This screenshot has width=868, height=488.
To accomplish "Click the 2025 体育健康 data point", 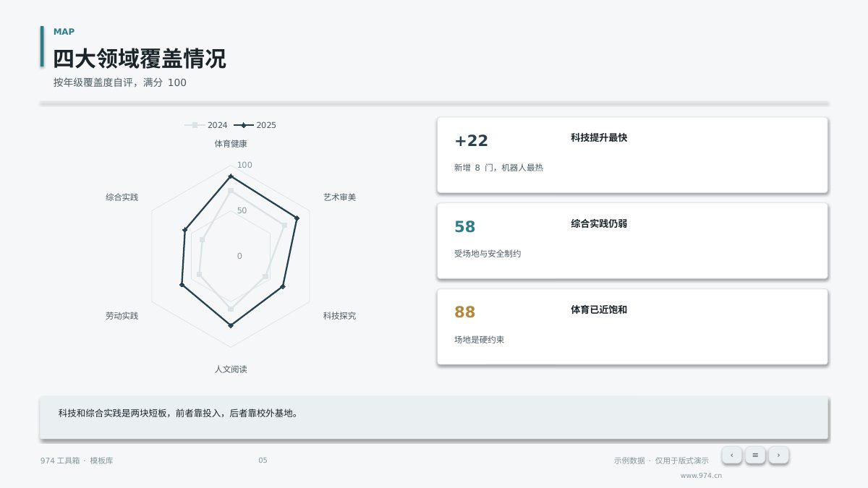I will [231, 176].
